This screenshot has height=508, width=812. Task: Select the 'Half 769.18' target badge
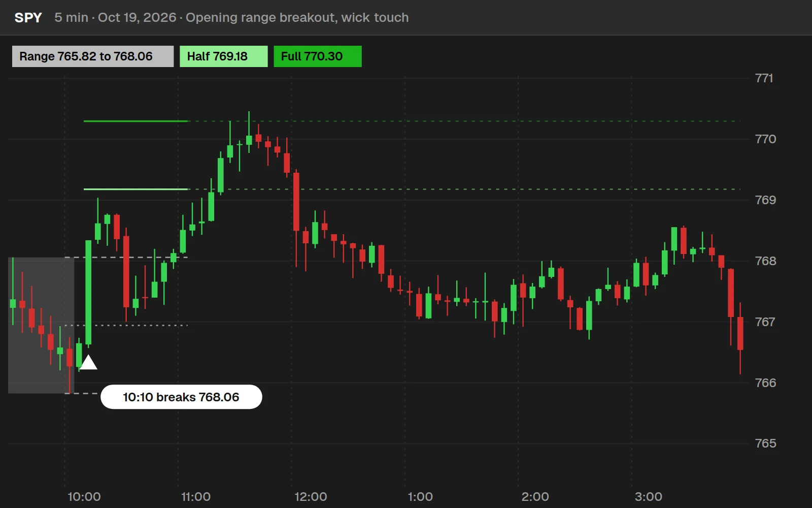click(223, 56)
